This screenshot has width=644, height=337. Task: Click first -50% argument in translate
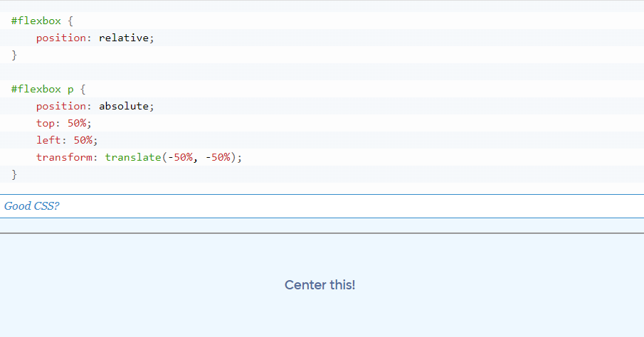(x=180, y=157)
